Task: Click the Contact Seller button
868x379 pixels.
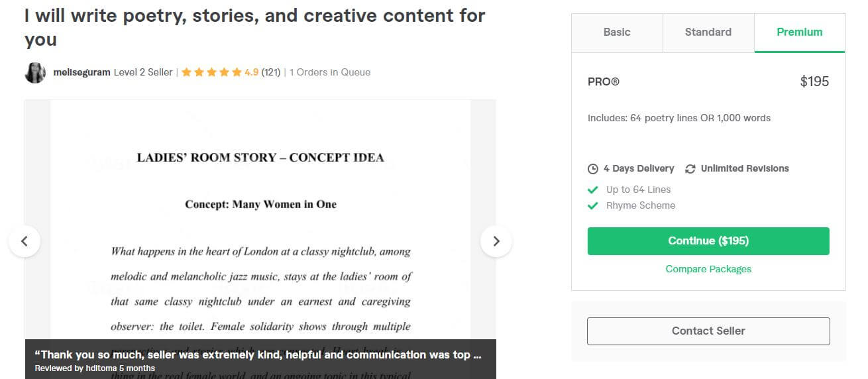Action: pos(708,331)
